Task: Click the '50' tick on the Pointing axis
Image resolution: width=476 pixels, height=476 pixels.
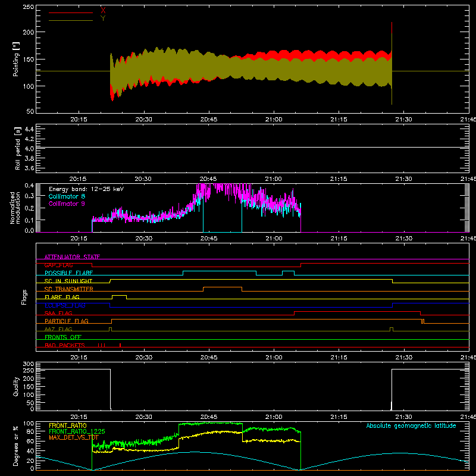Action: [30, 111]
